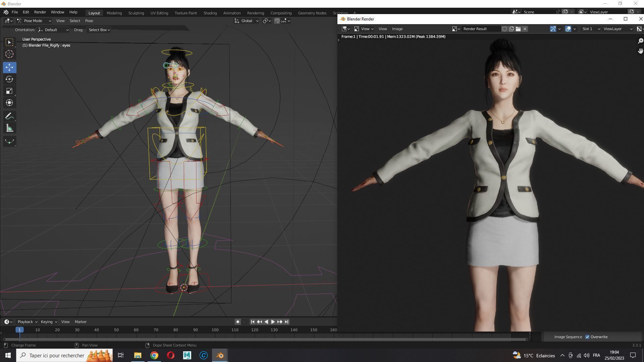This screenshot has width=644, height=362.
Task: Click frame 100 on the timeline
Action: pyautogui.click(x=215, y=330)
